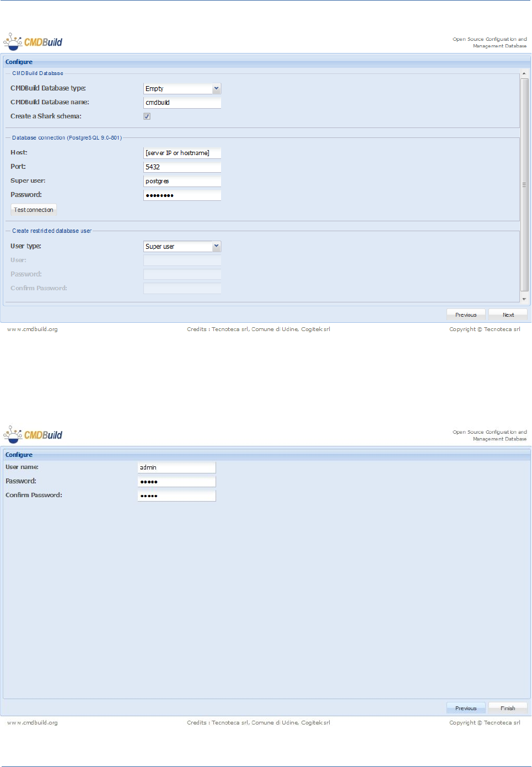The image size is (532, 767).
Task: Toggle the Create a Shark schema checkbox
Action: click(147, 116)
